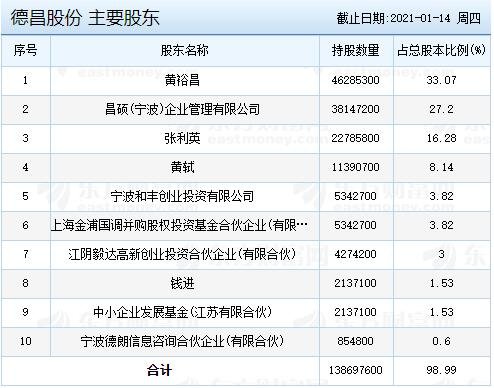The height and width of the screenshot is (388, 494).
Task: Select shareholder 宁波德朗信息咨询合伙企业
Action: coord(182,341)
